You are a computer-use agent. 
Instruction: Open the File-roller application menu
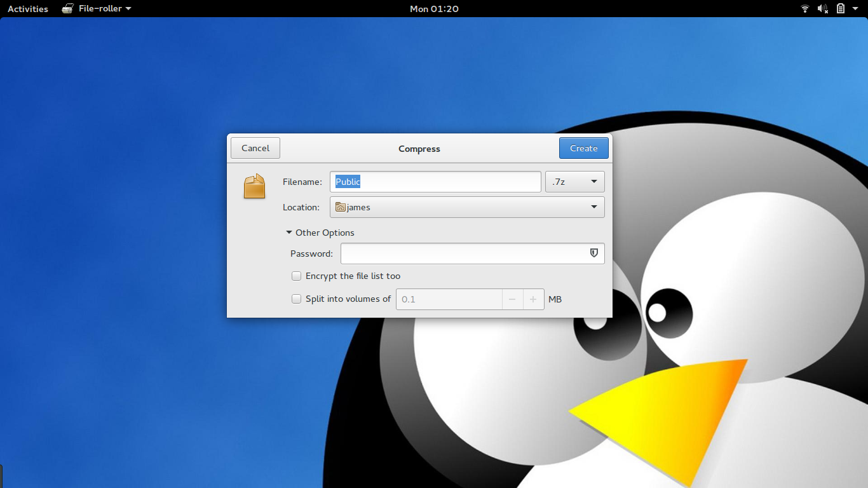point(97,8)
